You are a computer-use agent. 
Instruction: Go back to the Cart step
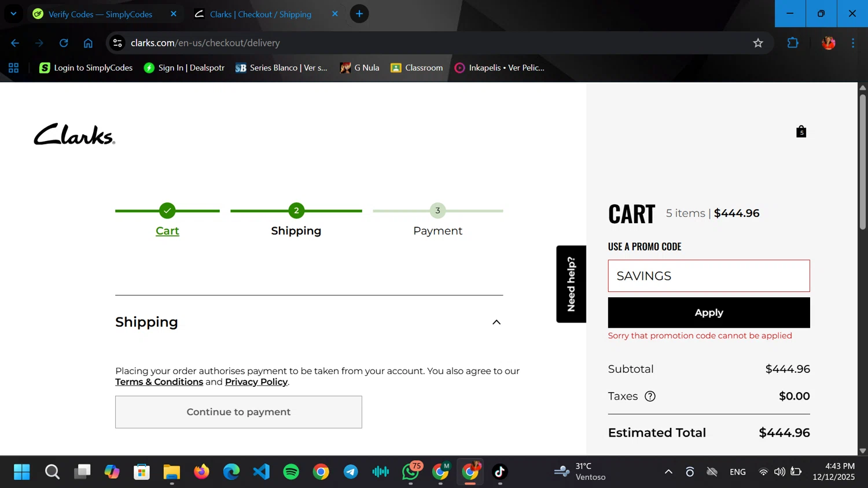click(167, 231)
